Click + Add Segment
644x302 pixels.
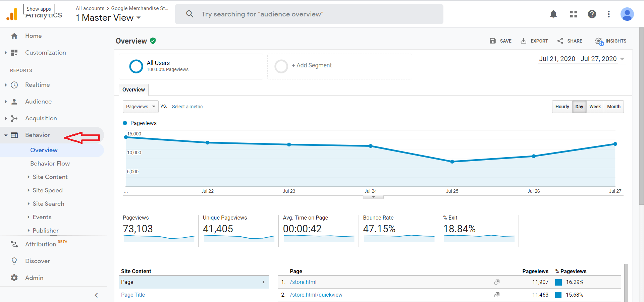(x=312, y=65)
